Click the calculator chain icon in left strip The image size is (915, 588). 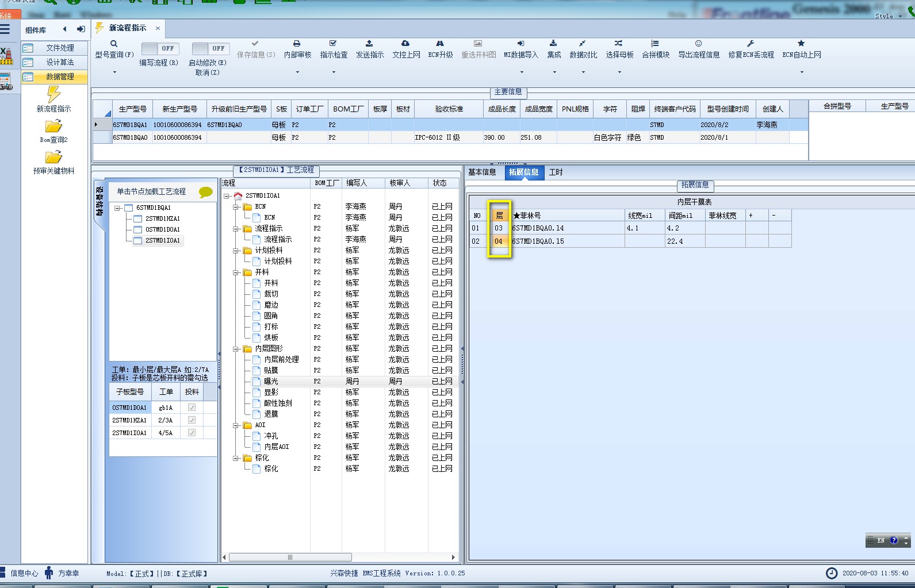[6, 82]
